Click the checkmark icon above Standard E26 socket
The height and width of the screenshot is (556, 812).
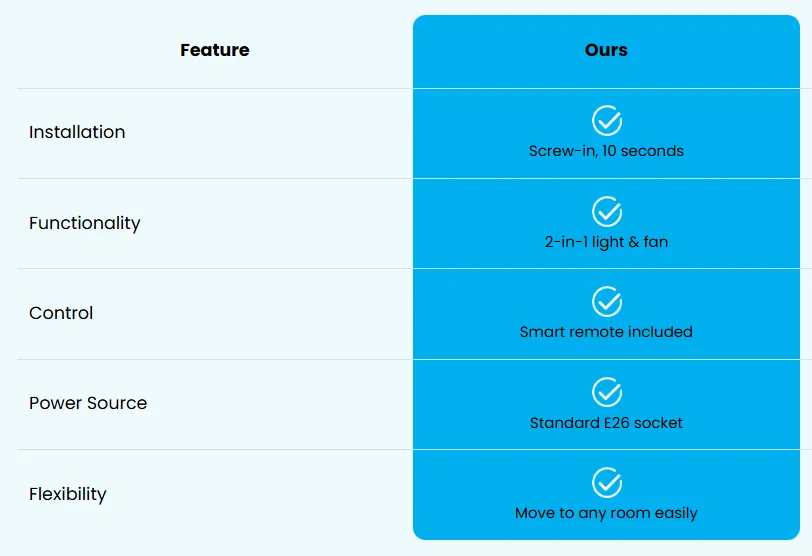[x=607, y=392]
